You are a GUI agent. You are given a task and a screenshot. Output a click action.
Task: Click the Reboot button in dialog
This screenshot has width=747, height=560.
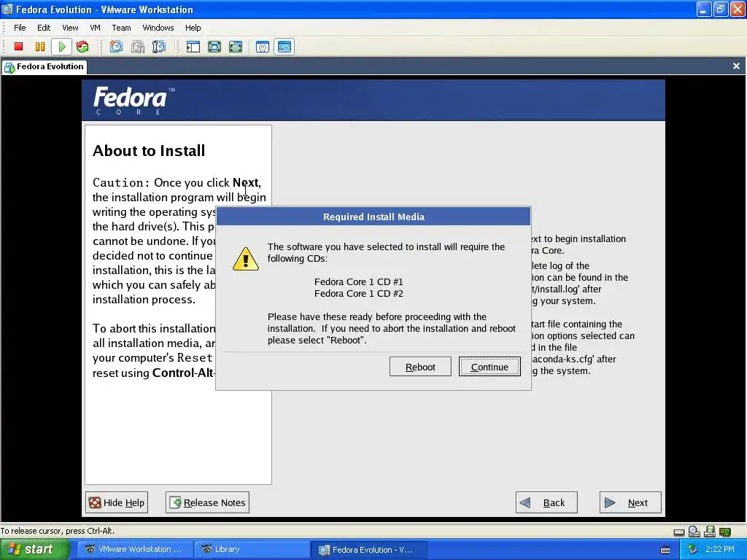(420, 367)
